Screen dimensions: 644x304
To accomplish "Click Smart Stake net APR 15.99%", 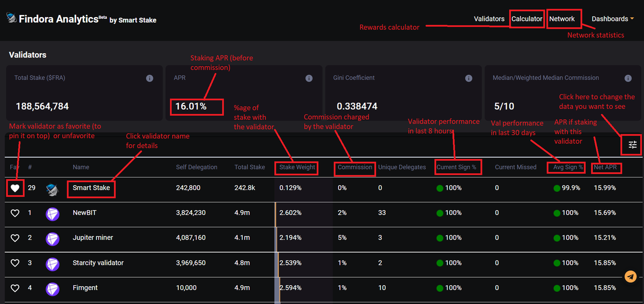I will tap(605, 188).
